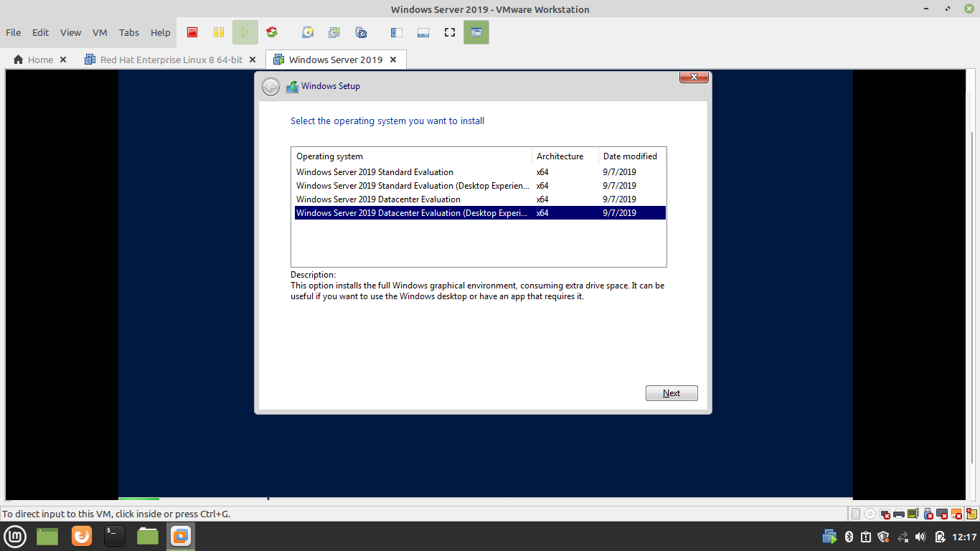Click the red power off VM button
Screen dimensions: 980x551
(x=192, y=32)
